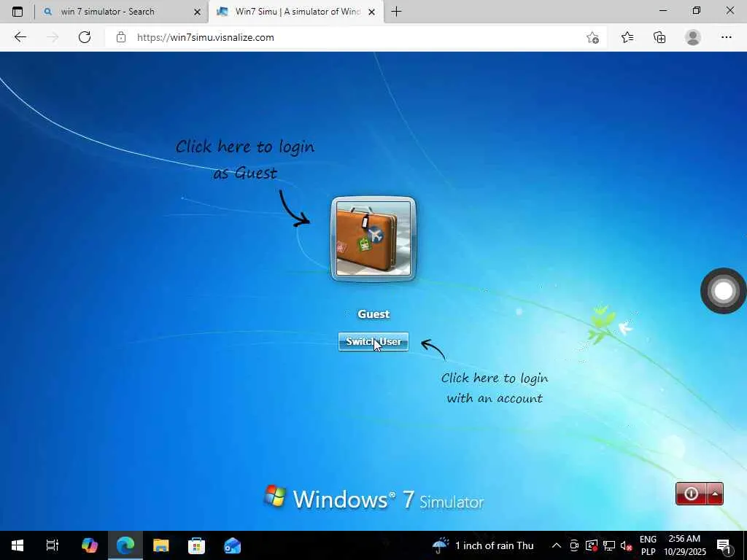Image resolution: width=747 pixels, height=560 pixels.
Task: Open File Explorer from the taskbar
Action: point(161,545)
